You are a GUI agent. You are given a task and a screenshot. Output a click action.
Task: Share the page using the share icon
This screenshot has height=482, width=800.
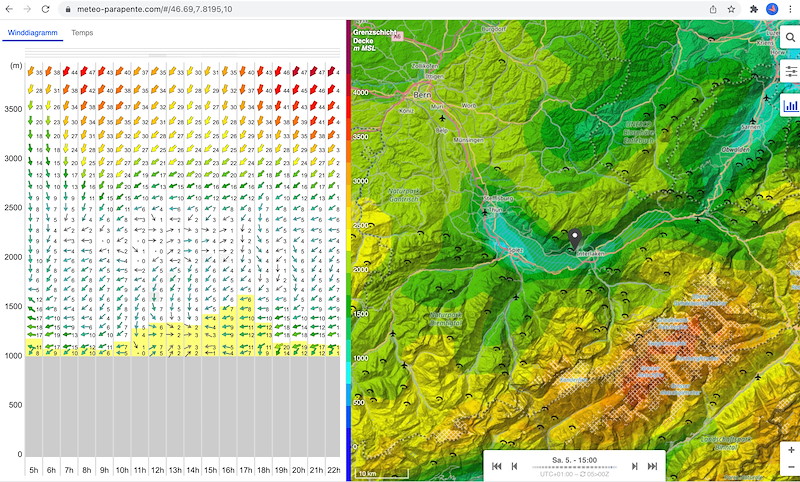pos(713,8)
